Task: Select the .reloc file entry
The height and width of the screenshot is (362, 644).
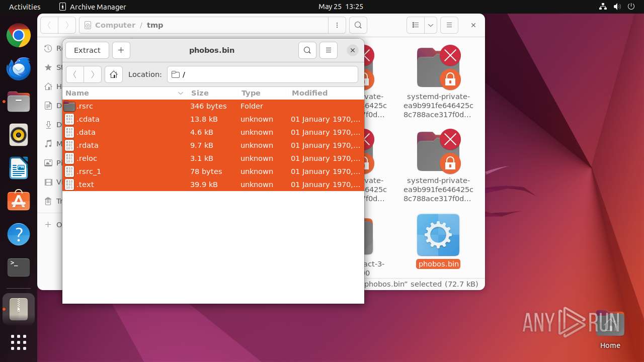Action: pos(213,158)
